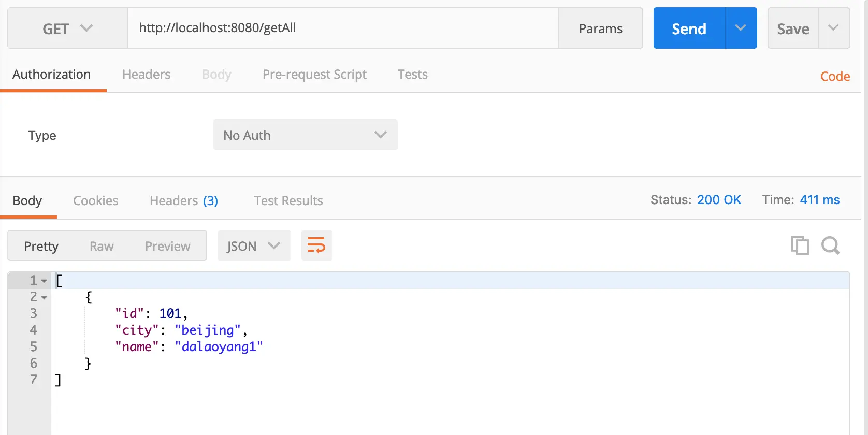Collapse the object at line 2
Screen dimensions: 868x435
tap(44, 297)
